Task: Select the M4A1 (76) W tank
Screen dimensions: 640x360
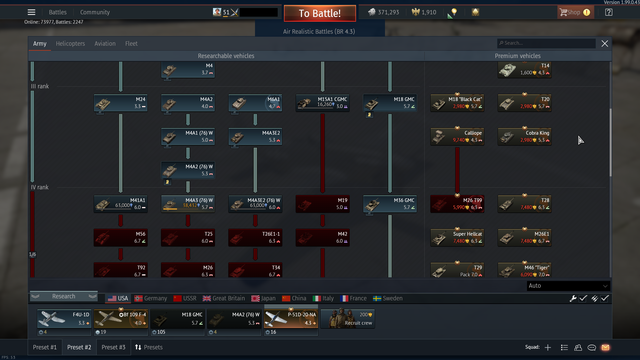Action: pyautogui.click(x=188, y=137)
